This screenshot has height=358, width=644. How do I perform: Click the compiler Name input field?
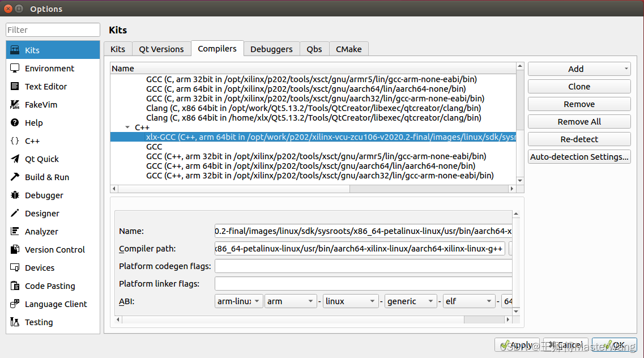363,231
